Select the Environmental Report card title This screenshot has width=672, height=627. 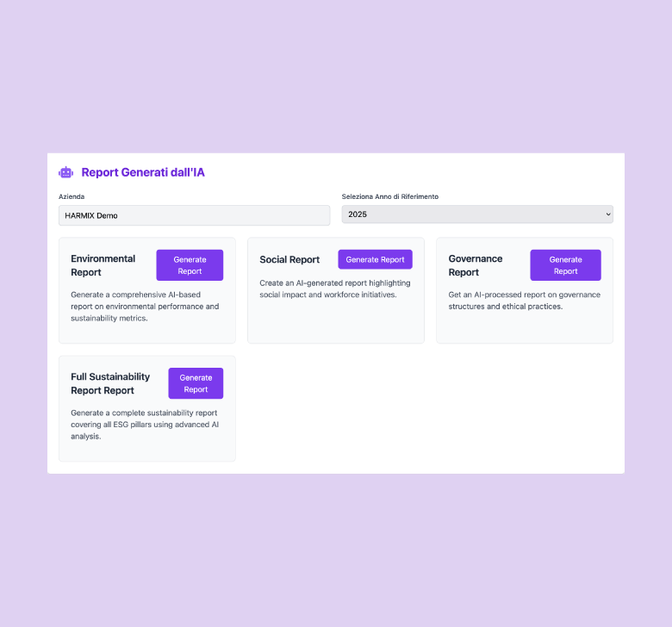click(x=103, y=265)
